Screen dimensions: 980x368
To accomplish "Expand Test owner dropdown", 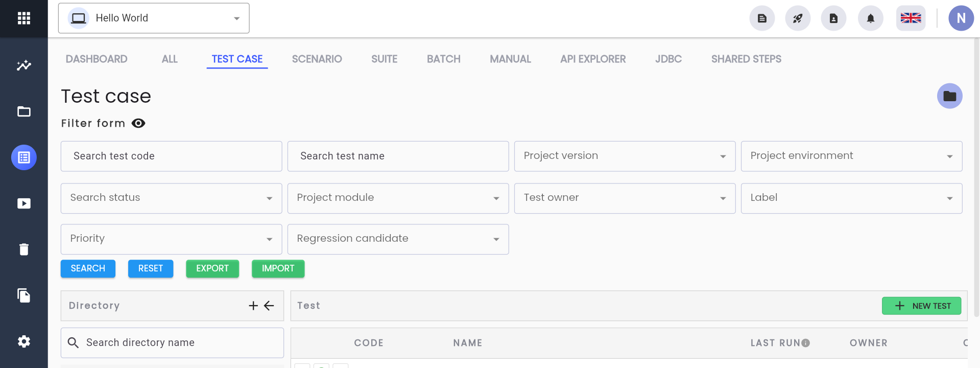I will coord(625,198).
